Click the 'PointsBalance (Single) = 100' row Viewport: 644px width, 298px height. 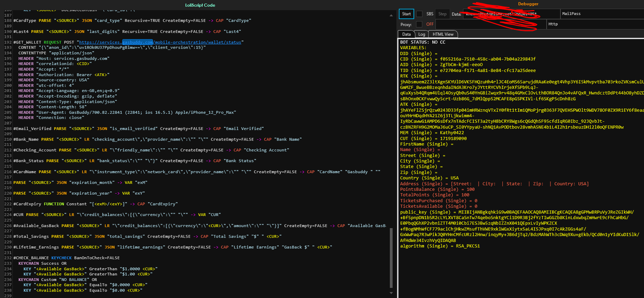point(437,189)
